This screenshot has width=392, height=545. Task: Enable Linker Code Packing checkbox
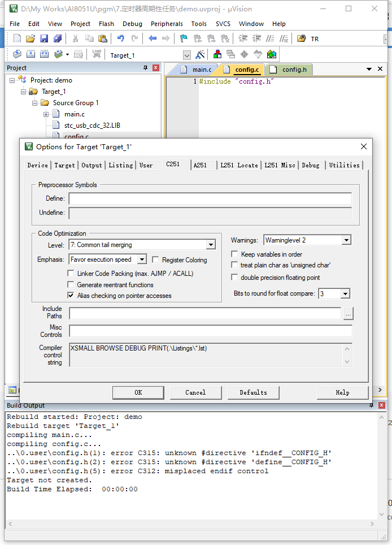pos(71,274)
